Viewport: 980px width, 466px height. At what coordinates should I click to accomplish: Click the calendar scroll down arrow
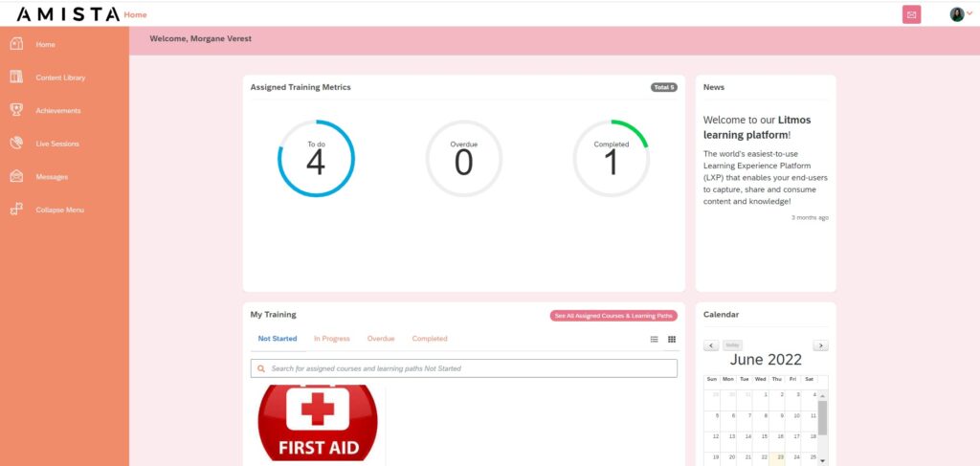tap(822, 461)
